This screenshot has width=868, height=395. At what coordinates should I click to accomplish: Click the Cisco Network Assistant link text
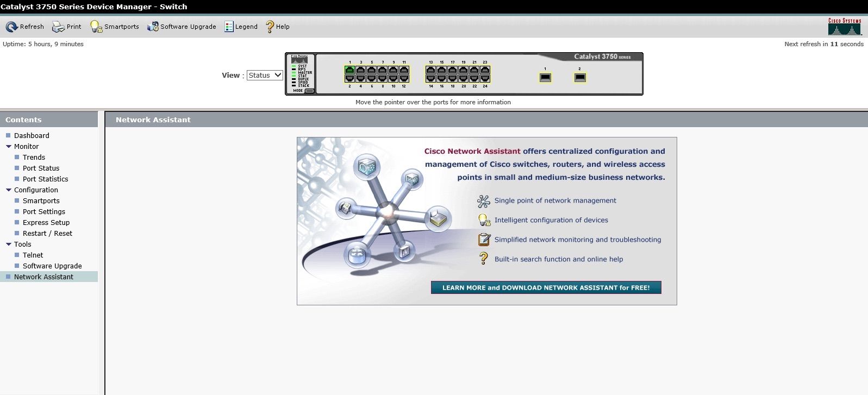472,152
